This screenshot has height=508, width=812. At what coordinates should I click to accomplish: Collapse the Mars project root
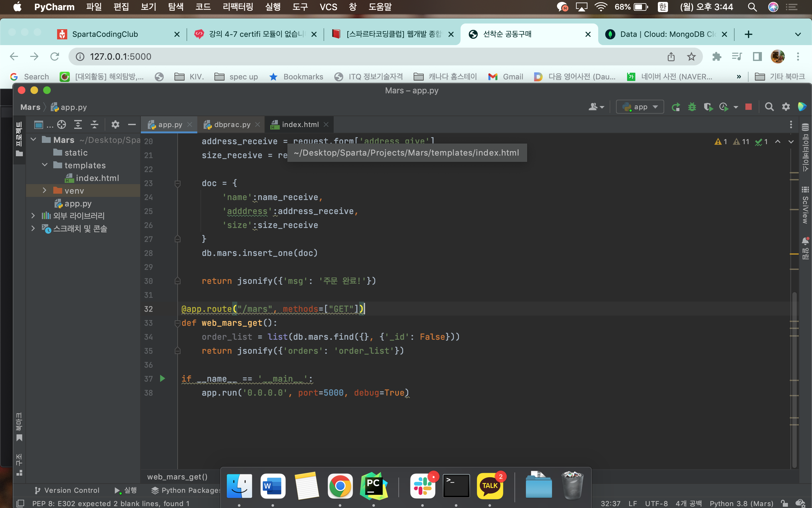[x=33, y=139]
